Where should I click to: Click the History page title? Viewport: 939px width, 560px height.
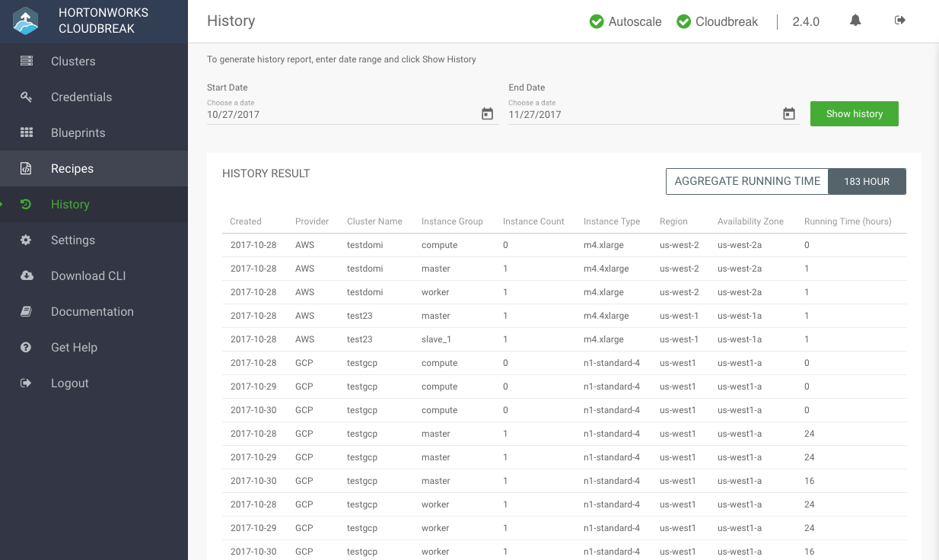point(231,21)
